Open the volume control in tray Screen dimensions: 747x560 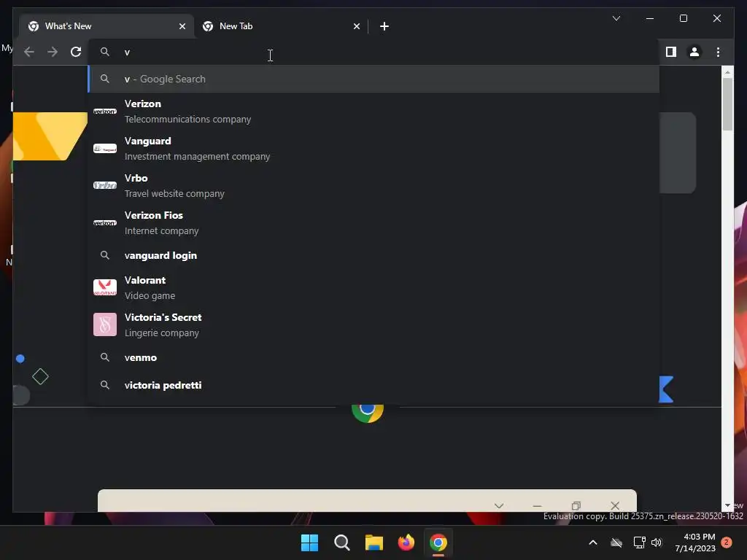pos(657,542)
